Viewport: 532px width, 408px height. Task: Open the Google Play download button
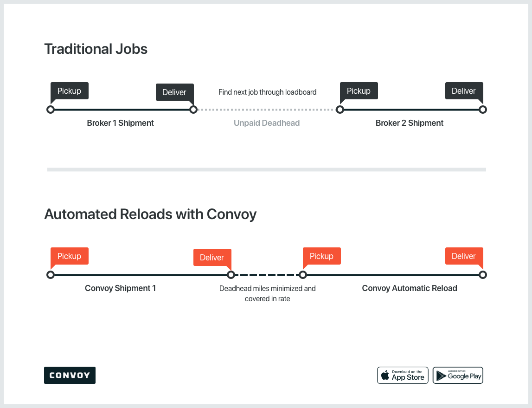(x=458, y=376)
